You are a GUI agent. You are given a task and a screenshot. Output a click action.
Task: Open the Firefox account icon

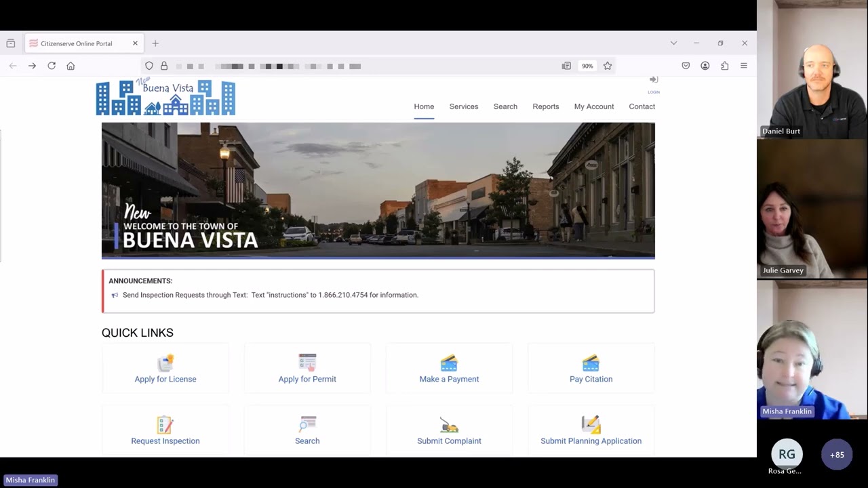pyautogui.click(x=705, y=66)
